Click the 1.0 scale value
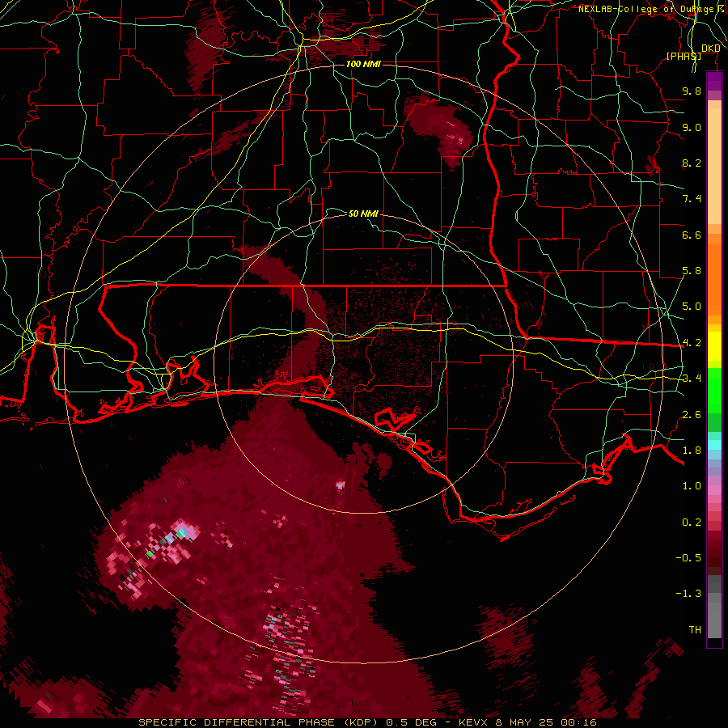Image resolution: width=728 pixels, height=728 pixels. (x=692, y=486)
